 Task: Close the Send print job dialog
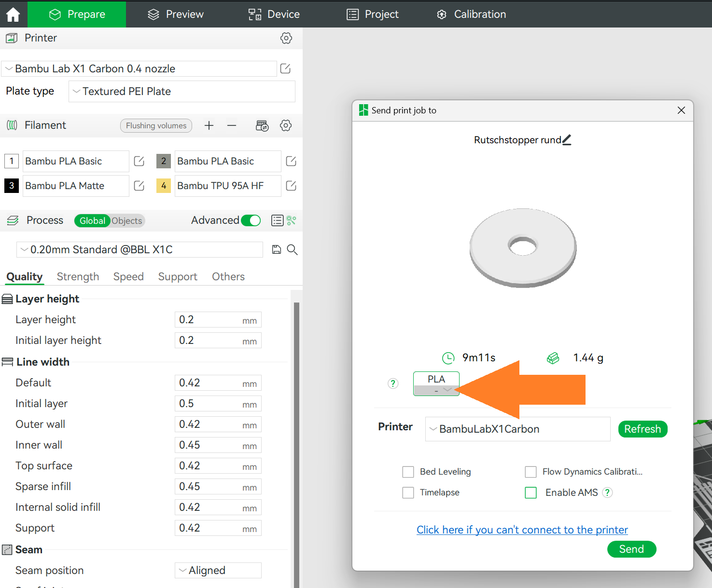682,110
